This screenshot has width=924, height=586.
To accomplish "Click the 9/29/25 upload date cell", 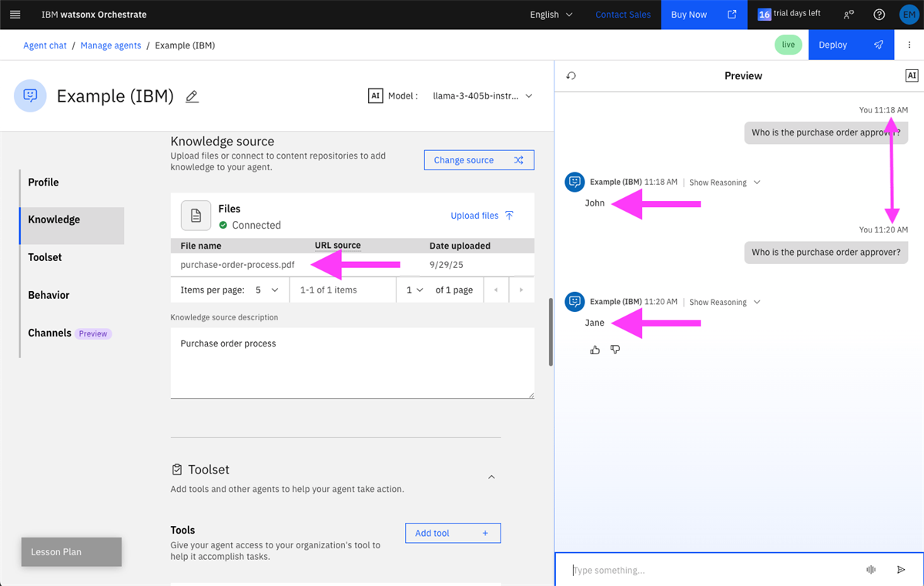I will click(x=447, y=264).
